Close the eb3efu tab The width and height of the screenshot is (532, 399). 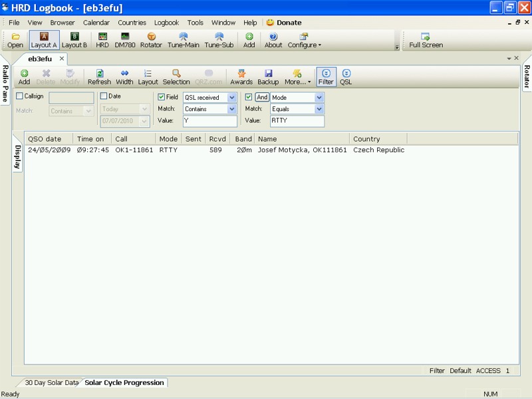pos(62,59)
